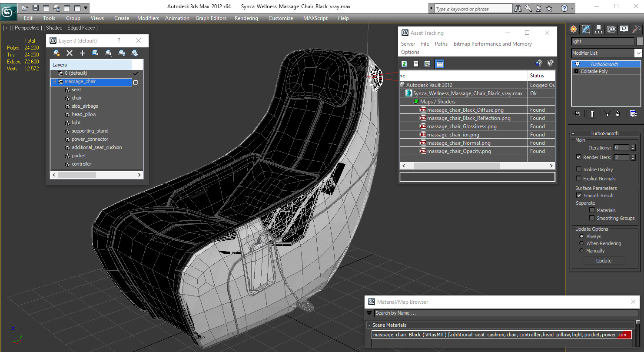Switch Asset Tracking to list view icon
Viewport: 644px width, 352px height.
pos(416,64)
